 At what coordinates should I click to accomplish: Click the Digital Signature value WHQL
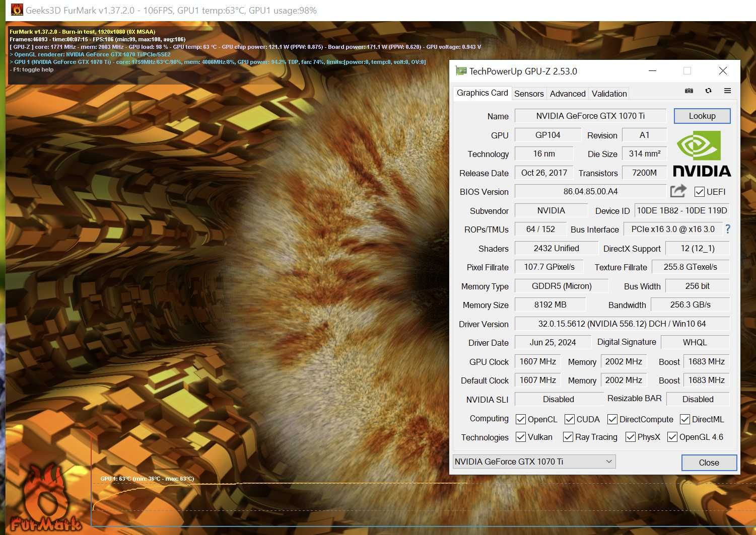[x=695, y=342]
